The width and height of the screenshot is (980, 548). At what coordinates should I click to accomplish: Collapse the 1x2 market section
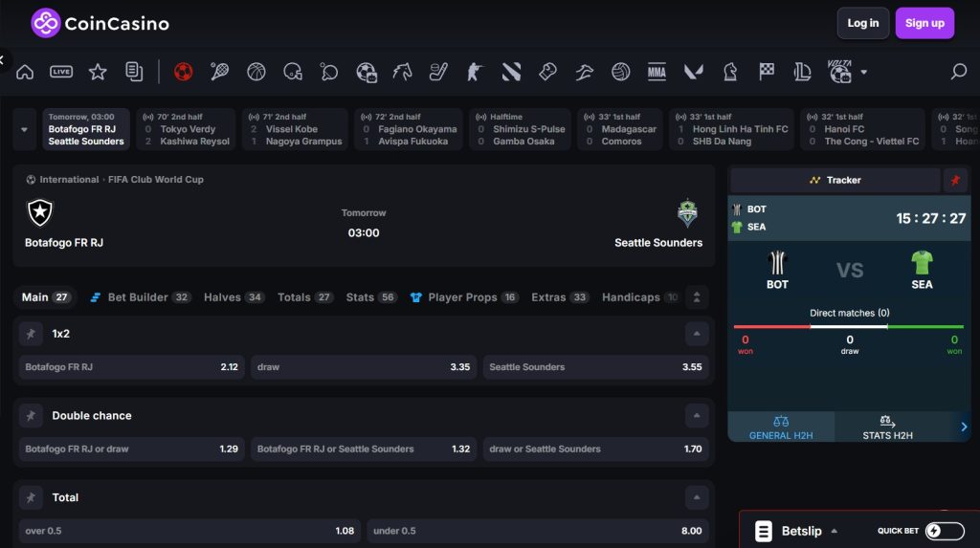tap(697, 334)
